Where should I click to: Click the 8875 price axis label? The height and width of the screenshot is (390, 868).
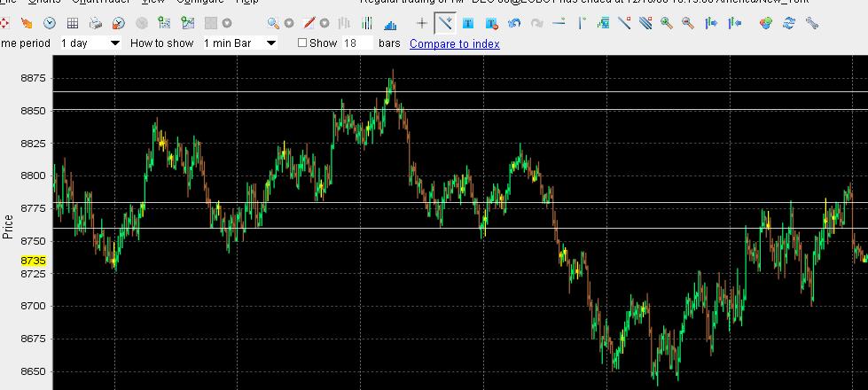pos(33,79)
